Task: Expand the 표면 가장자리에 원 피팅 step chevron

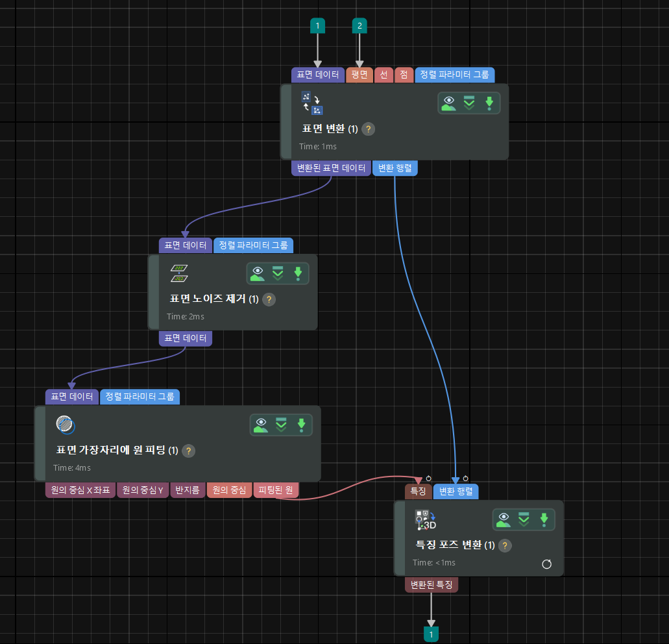Action: click(x=281, y=425)
